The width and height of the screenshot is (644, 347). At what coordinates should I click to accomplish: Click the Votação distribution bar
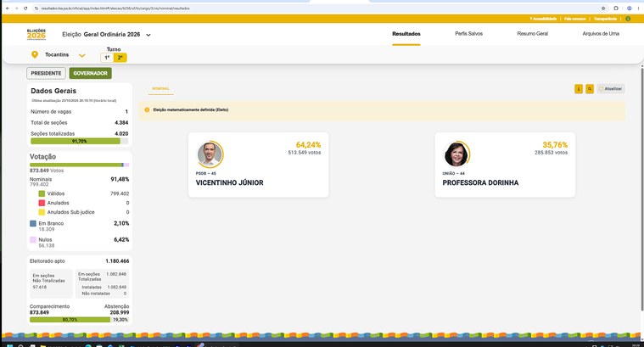(x=79, y=165)
